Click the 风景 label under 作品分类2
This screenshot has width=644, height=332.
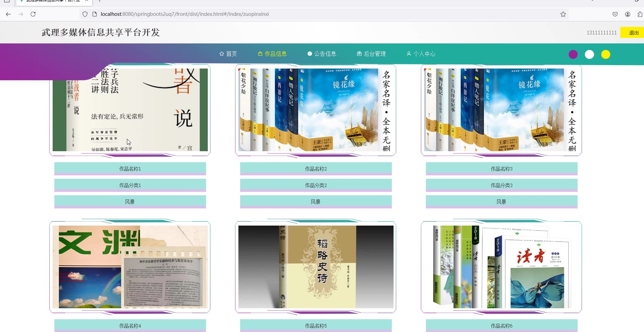pos(316,202)
